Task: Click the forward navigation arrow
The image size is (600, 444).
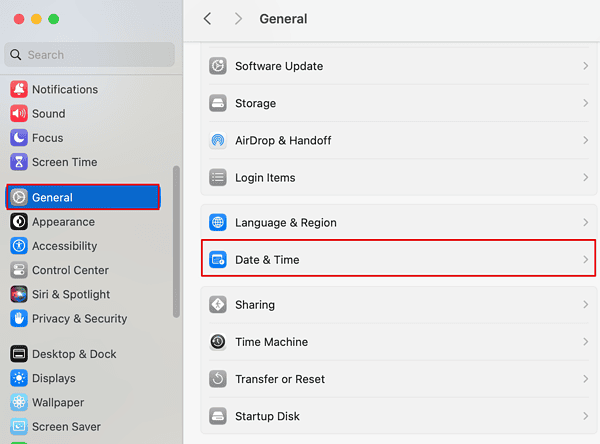Action: click(238, 19)
